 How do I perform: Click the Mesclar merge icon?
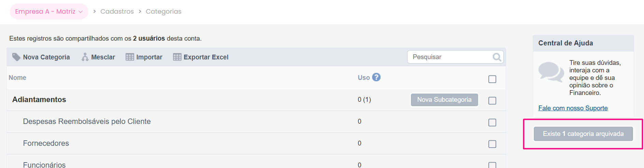click(x=85, y=57)
